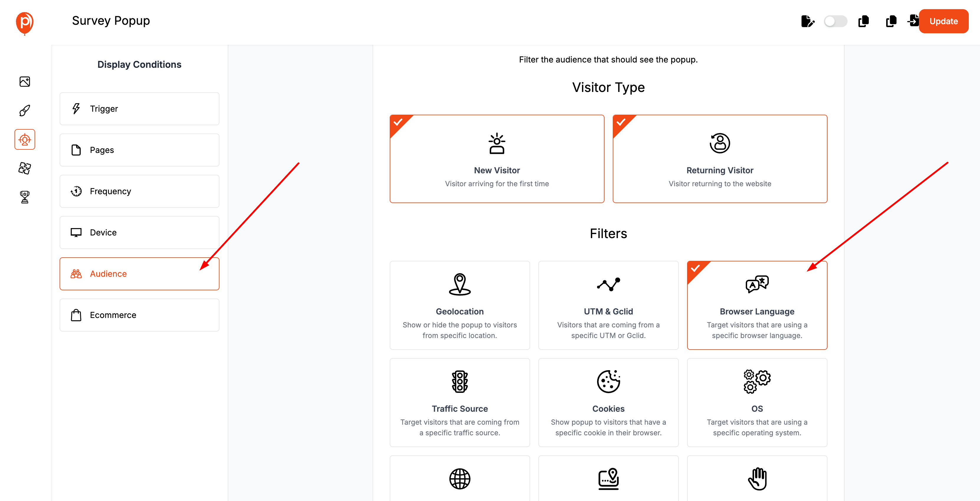
Task: Open the puzzle integrations panel in sidebar
Action: (24, 168)
